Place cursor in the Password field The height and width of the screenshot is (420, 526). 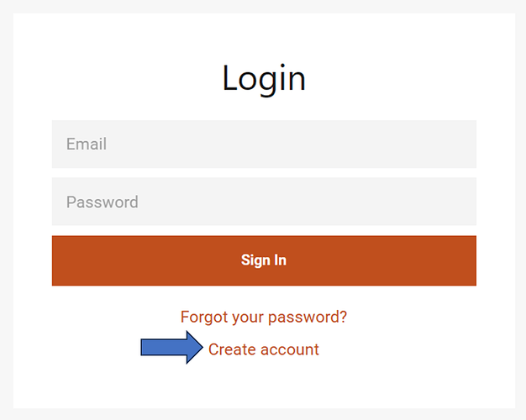tap(264, 202)
